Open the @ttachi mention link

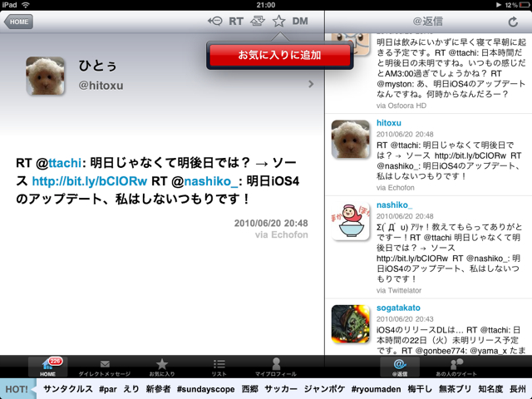click(60, 161)
